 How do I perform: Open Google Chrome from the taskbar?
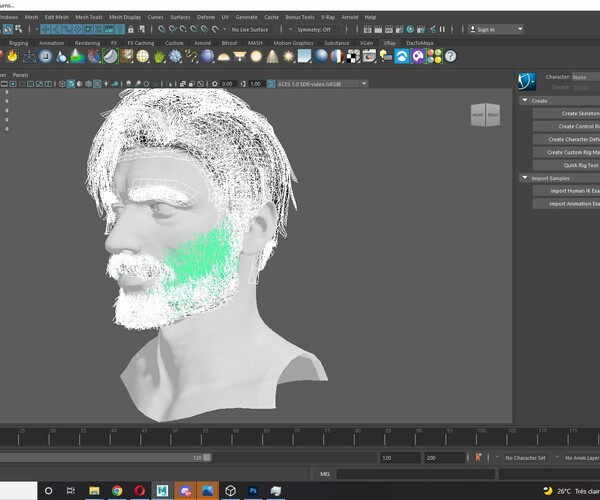point(117,490)
